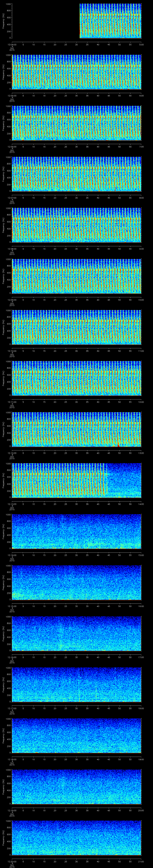Click the 12:09:00 start time label

(12, 300)
